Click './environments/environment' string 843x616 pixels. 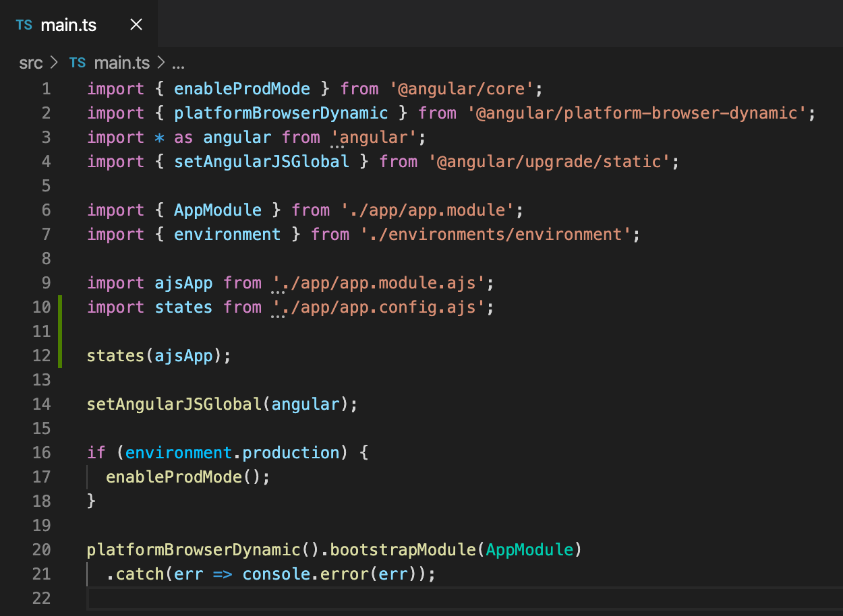point(496,235)
